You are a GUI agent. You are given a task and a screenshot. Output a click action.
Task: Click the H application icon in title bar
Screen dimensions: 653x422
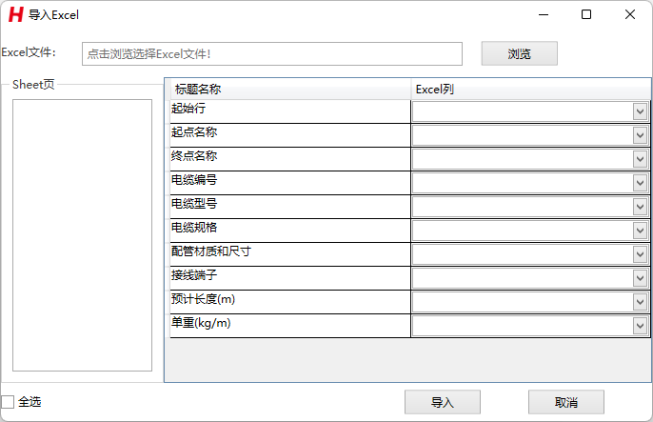[16, 15]
